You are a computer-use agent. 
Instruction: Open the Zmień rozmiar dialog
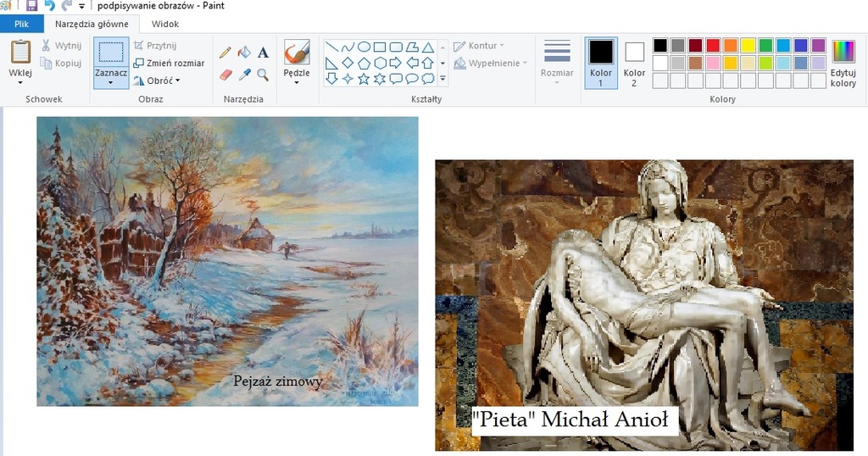169,63
